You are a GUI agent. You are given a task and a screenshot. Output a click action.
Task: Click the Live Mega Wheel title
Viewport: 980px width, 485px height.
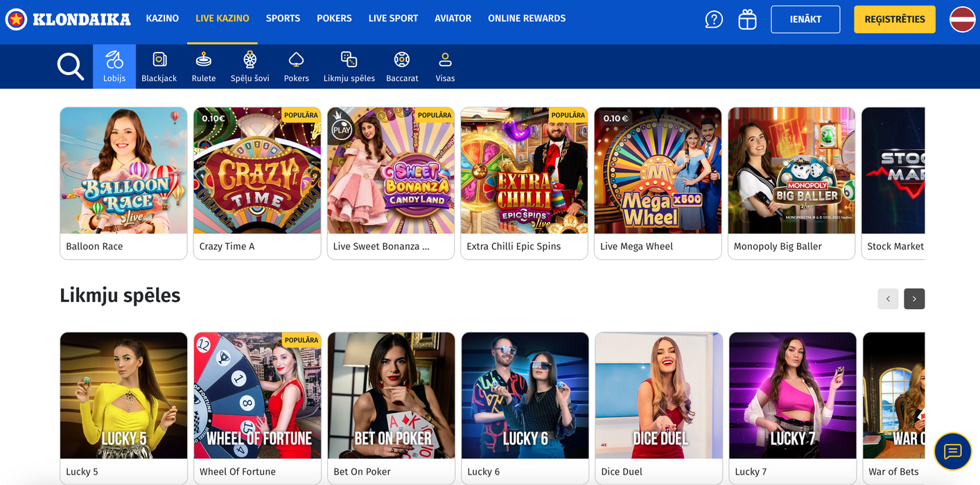coord(636,246)
